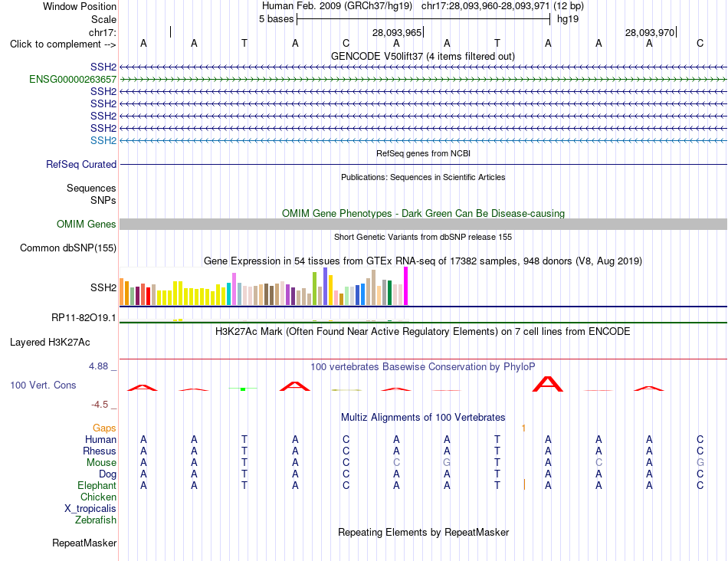Click the 4.88 upper scale value
The height and width of the screenshot is (561, 728).
click(98, 366)
